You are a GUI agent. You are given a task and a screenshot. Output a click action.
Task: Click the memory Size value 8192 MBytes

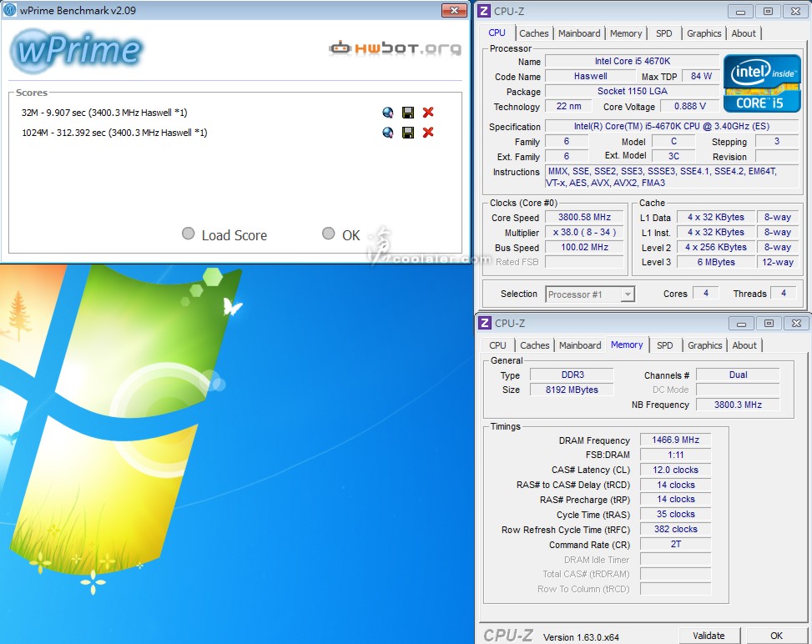tap(572, 390)
